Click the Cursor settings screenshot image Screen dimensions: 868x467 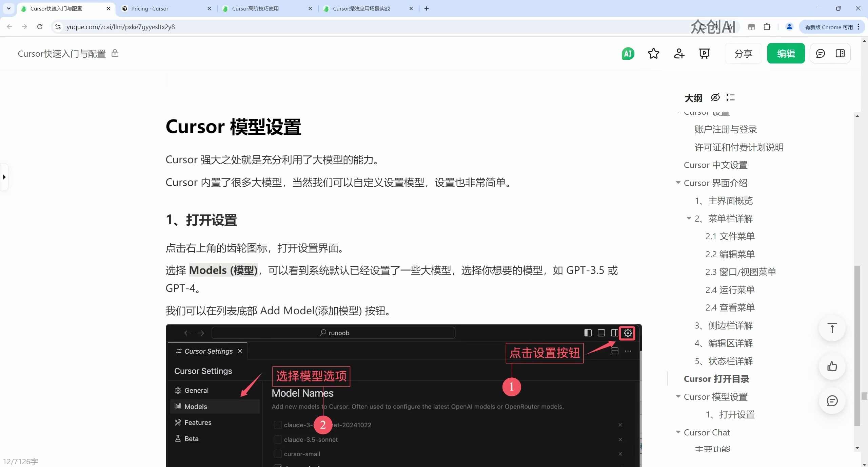pyautogui.click(x=403, y=395)
